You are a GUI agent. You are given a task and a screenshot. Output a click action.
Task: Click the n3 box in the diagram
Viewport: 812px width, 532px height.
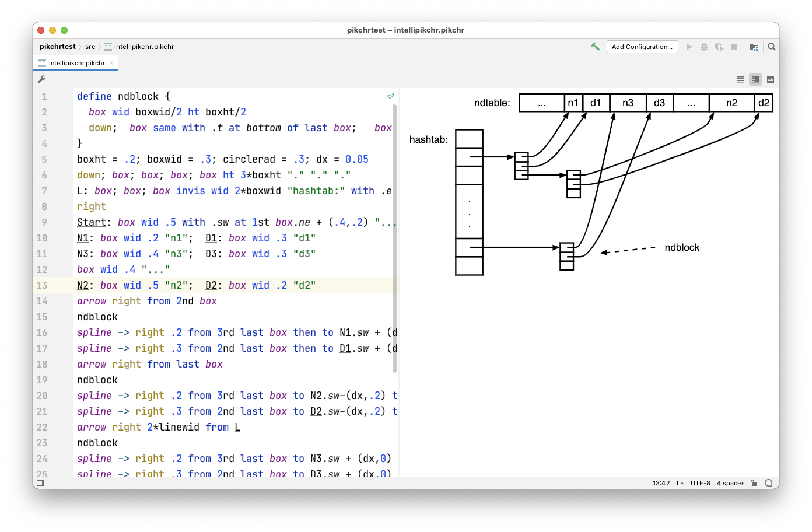click(628, 103)
